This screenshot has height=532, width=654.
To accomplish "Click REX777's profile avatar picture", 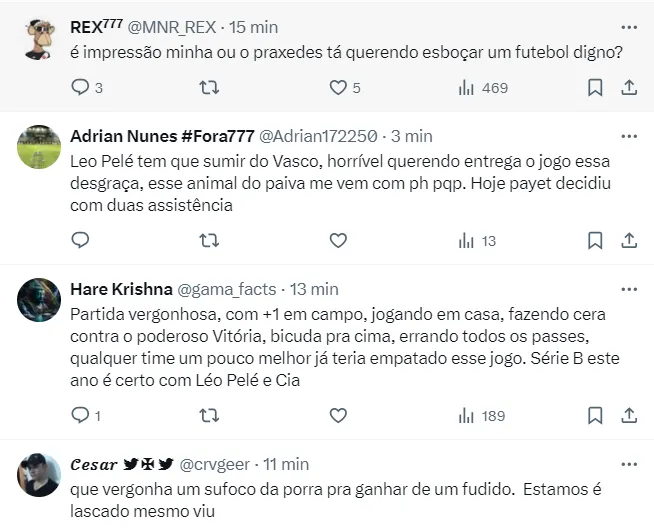I will pyautogui.click(x=40, y=39).
